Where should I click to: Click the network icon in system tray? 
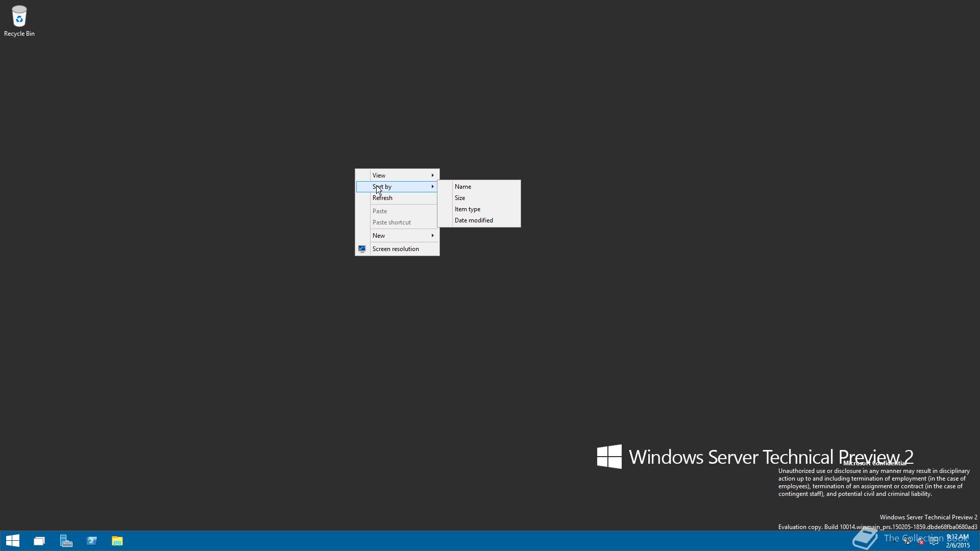[x=908, y=541]
